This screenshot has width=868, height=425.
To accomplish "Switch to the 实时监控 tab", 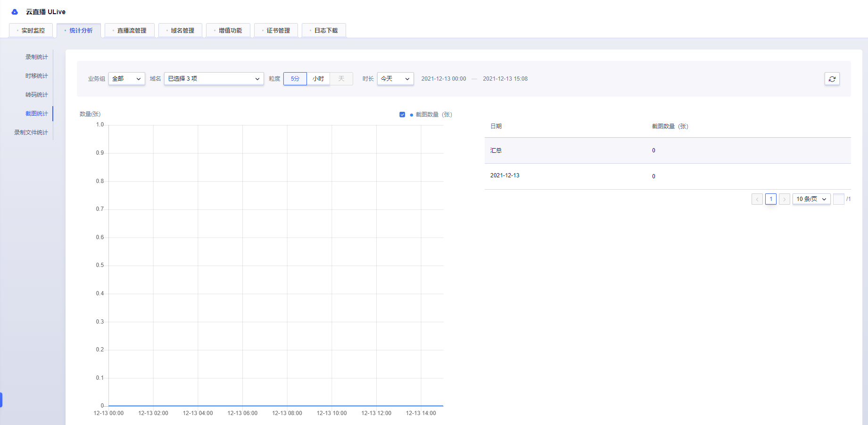I will point(31,31).
